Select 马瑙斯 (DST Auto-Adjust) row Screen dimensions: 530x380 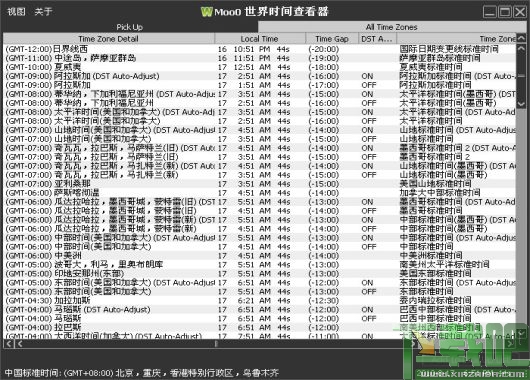point(260,310)
